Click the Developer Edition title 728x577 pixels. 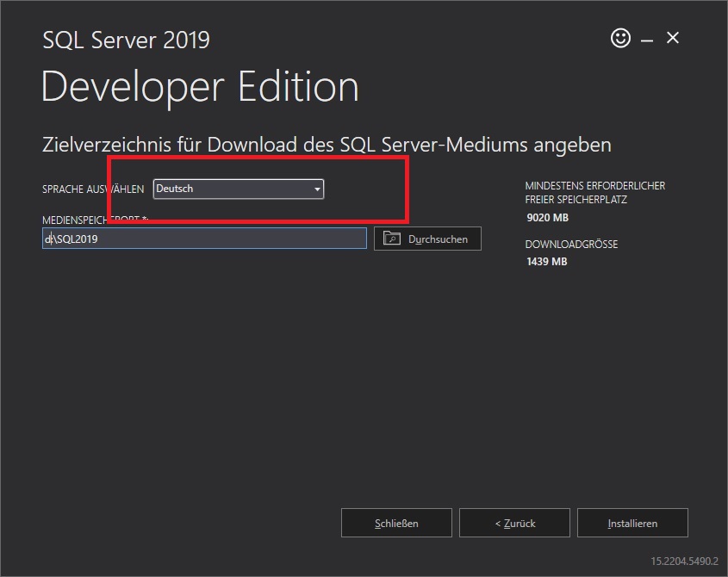(200, 86)
